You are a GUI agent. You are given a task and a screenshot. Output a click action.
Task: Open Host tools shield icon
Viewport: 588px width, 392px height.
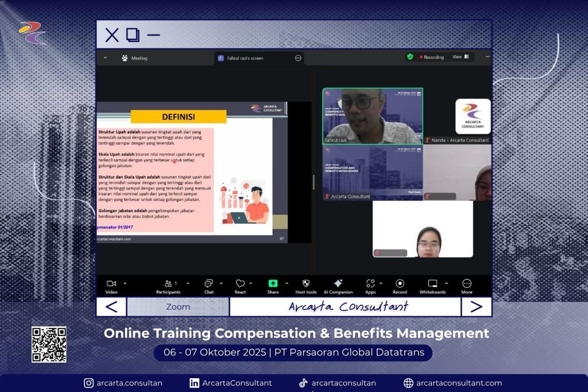305,284
